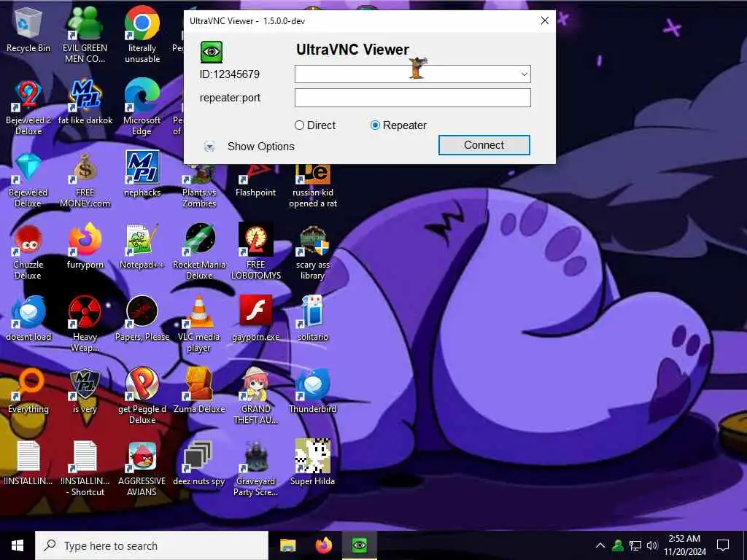Open Firefox from the taskbar
Viewport: 747px width, 560px height.
pyautogui.click(x=324, y=545)
